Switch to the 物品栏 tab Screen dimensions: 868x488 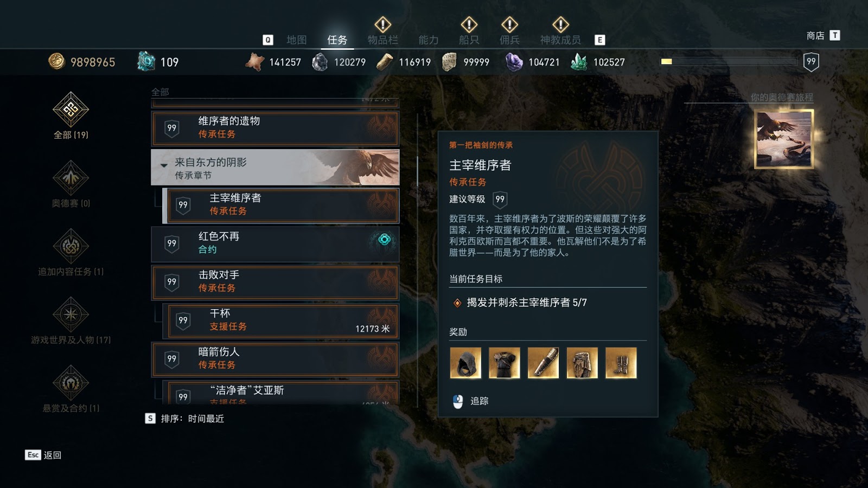[382, 40]
